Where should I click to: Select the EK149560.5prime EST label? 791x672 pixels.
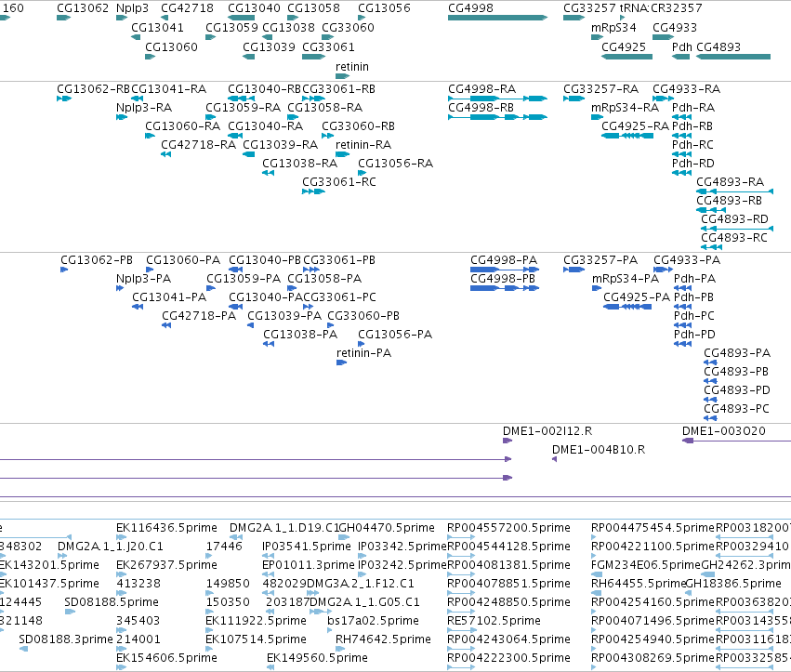[x=317, y=658]
